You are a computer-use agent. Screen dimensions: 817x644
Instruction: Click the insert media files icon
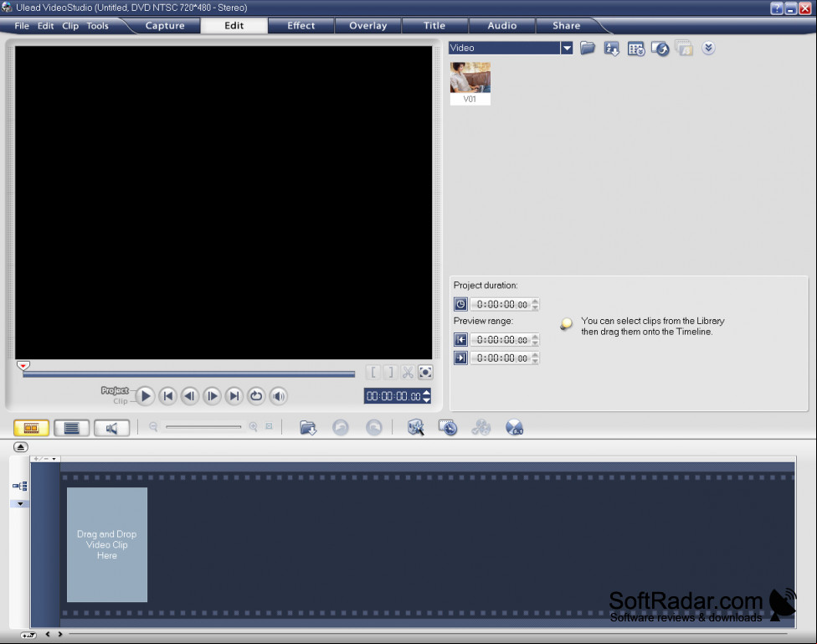(308, 428)
